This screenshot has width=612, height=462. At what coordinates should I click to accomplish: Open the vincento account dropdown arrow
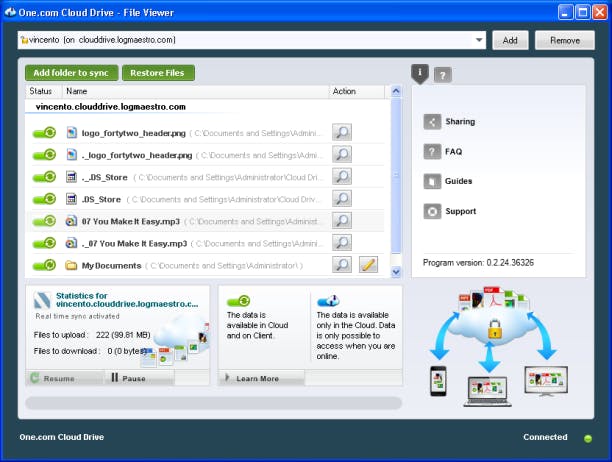(479, 40)
